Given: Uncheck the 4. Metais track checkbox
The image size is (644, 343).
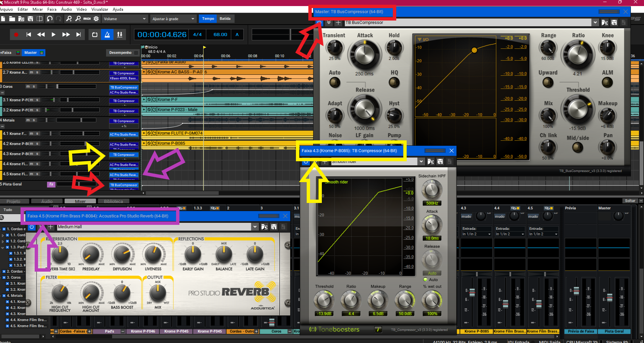Looking at the screenshot, I should click(4, 296).
